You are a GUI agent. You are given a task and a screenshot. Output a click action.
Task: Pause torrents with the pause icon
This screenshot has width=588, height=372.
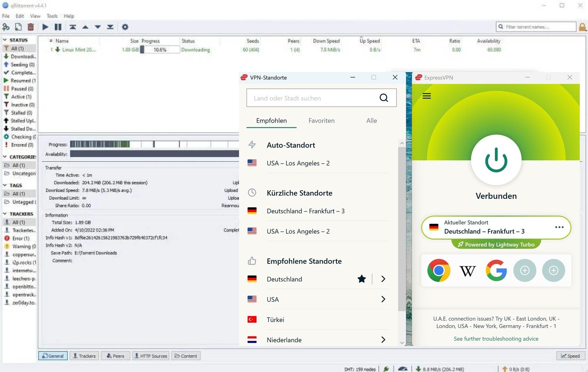(x=58, y=27)
